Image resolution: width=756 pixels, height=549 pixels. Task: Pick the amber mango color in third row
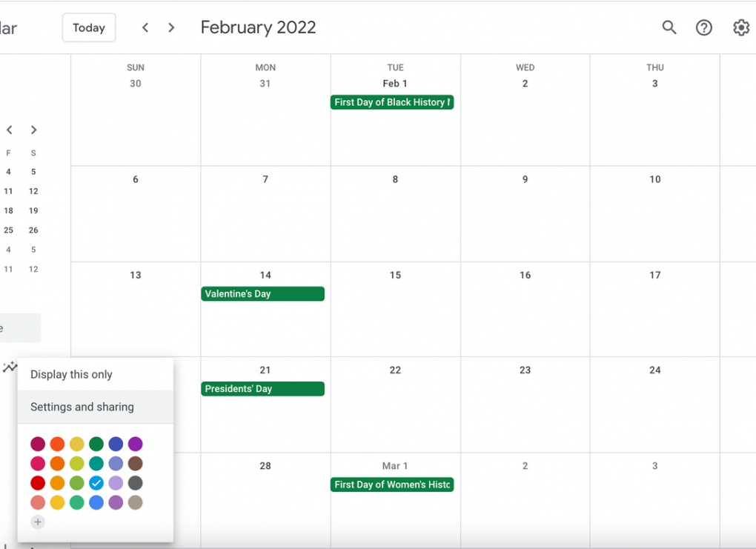click(57, 482)
